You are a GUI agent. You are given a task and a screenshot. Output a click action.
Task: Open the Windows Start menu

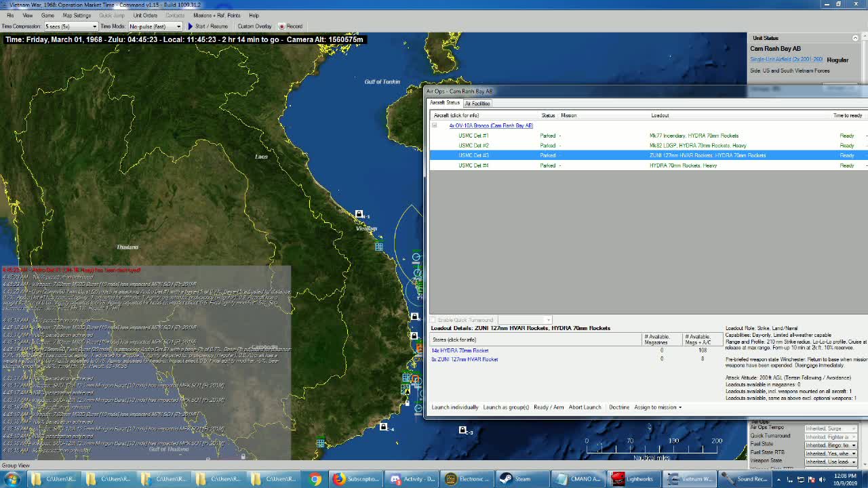click(x=12, y=479)
